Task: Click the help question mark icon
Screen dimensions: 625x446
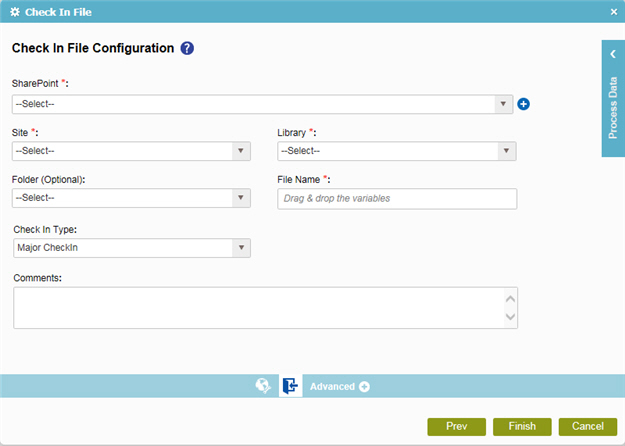Action: [187, 48]
